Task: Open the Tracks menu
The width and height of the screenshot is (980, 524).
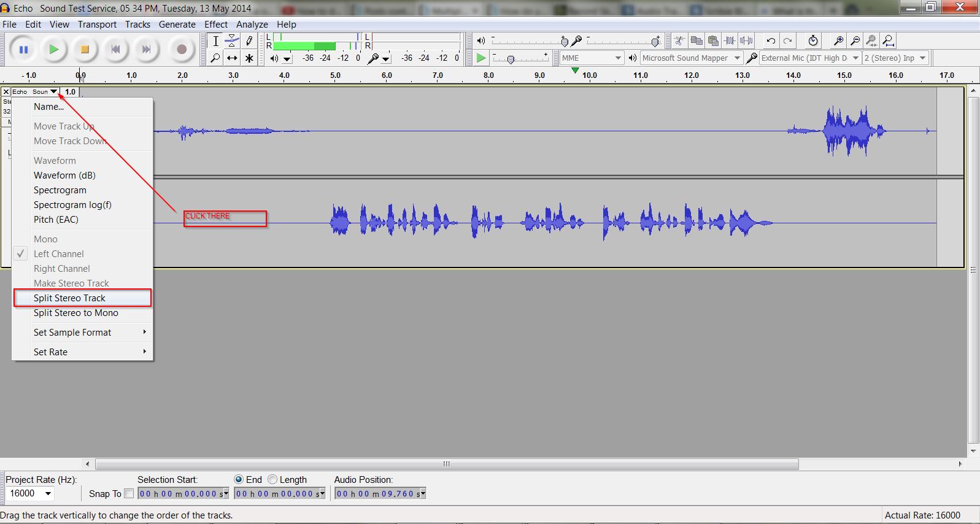Action: 137,24
